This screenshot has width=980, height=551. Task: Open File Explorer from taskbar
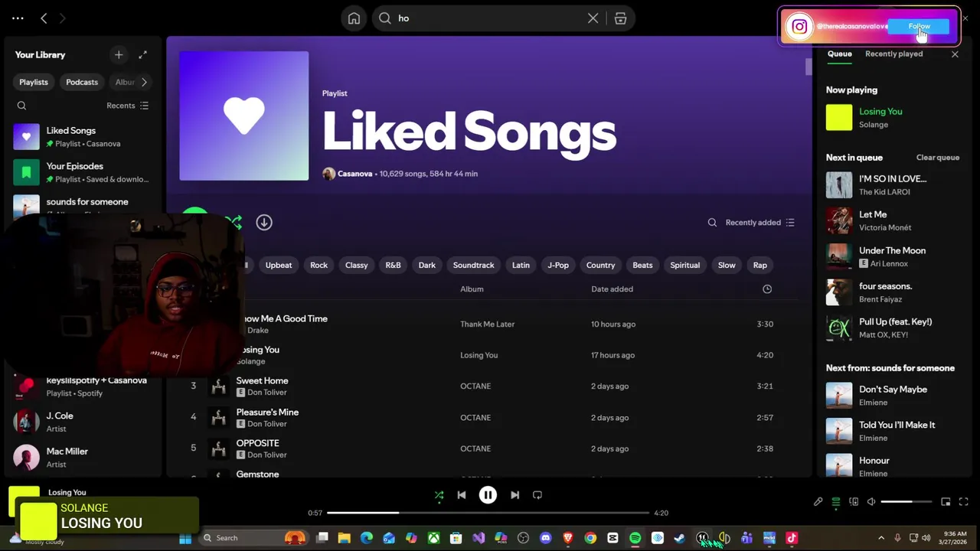click(x=345, y=538)
